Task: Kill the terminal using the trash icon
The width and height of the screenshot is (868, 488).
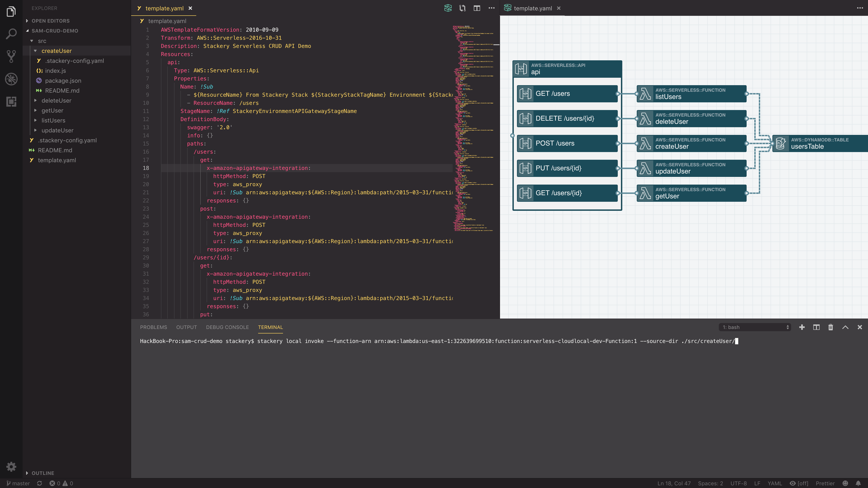Action: 831,327
